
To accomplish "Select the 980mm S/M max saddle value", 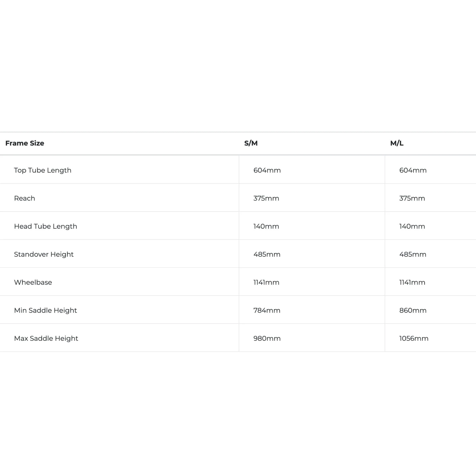I will click(267, 338).
